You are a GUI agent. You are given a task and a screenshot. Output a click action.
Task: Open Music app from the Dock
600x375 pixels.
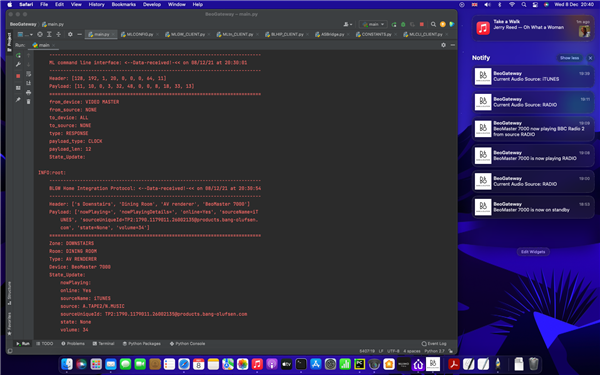[x=257, y=364]
